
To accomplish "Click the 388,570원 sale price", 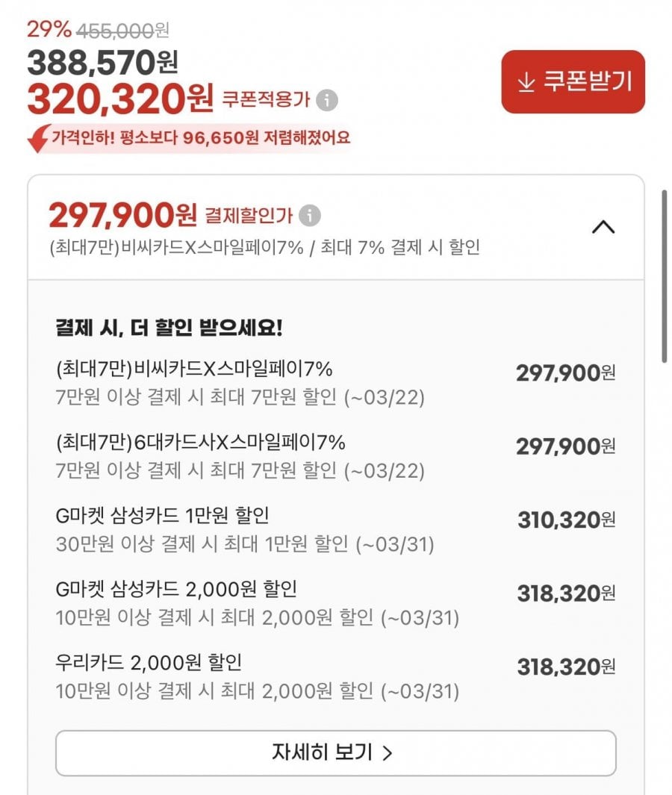I will pos(102,63).
